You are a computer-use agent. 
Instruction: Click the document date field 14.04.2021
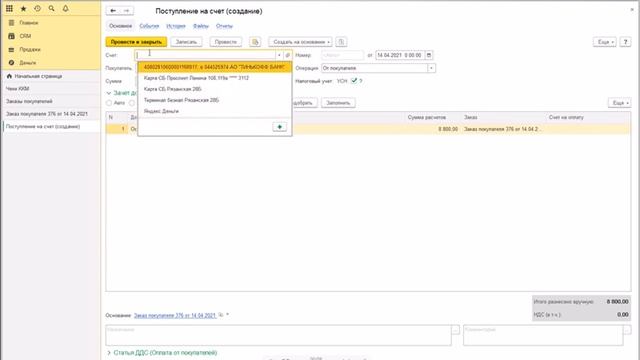click(400, 55)
